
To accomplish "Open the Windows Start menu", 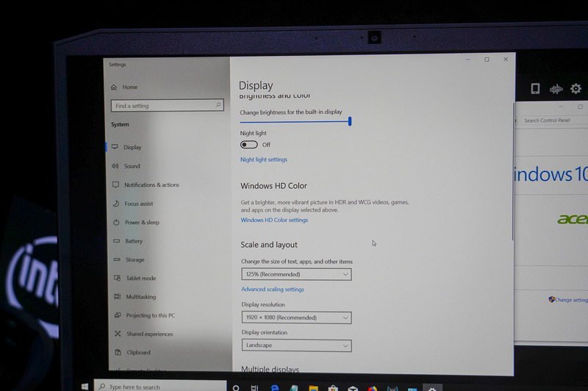I will [x=85, y=387].
